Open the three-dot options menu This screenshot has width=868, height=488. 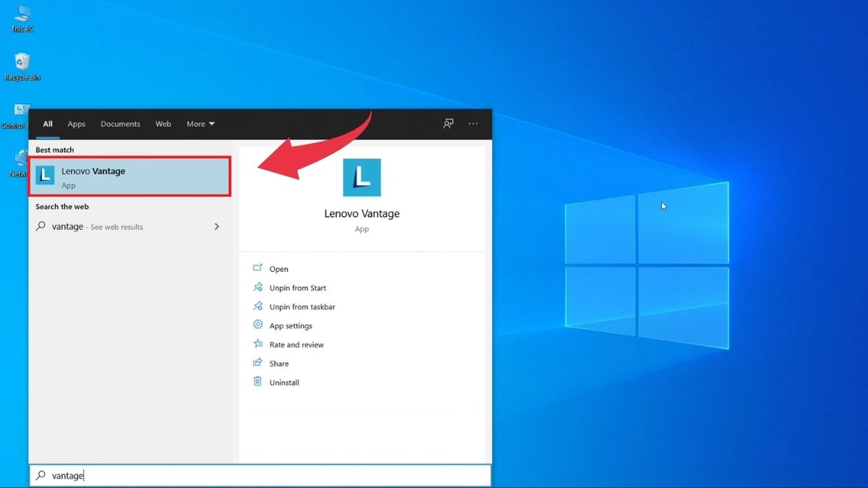[x=473, y=124]
